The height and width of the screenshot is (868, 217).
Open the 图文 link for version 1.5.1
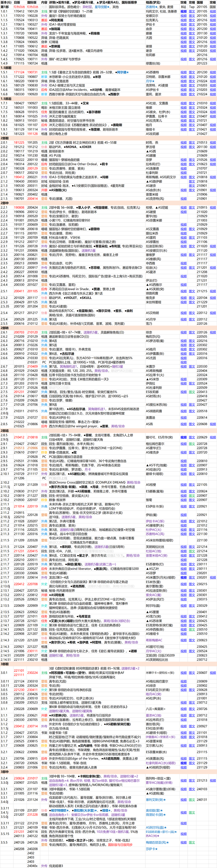pyautogui.click(x=192, y=72)
